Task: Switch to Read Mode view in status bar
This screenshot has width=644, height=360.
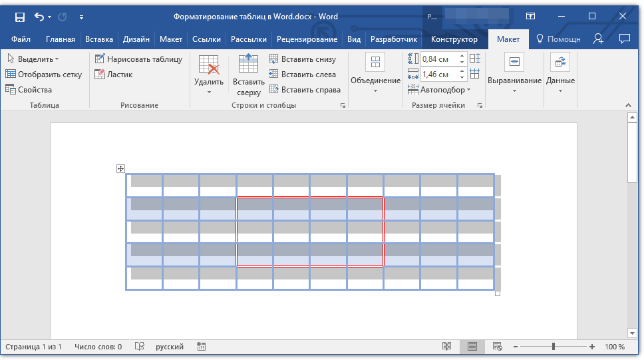Action: tap(447, 347)
